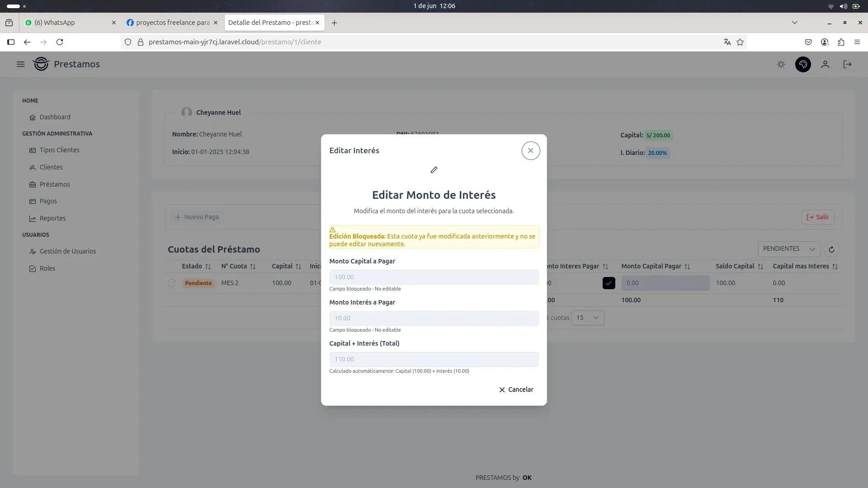Click the Cancelar button in dialog
The height and width of the screenshot is (488, 868).
(516, 389)
